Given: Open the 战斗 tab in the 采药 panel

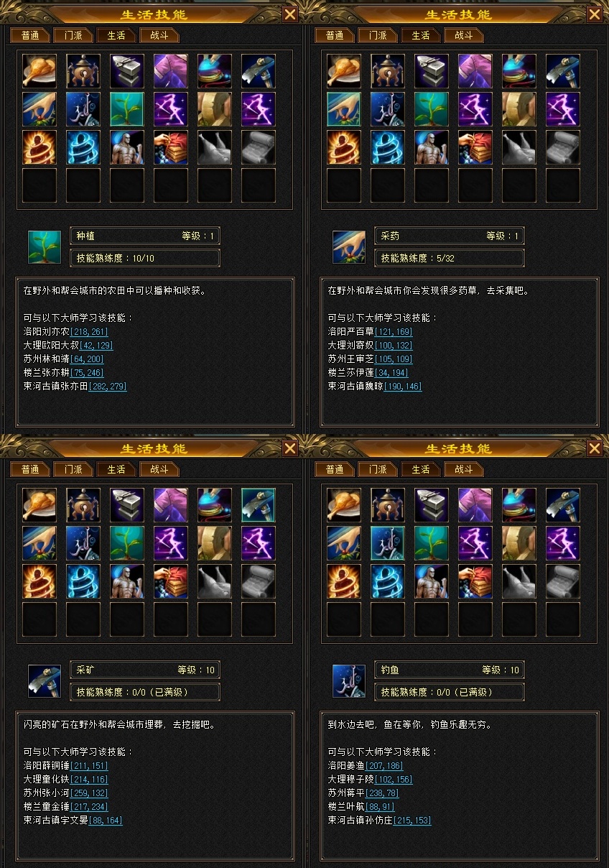Looking at the screenshot, I should coord(464,35).
